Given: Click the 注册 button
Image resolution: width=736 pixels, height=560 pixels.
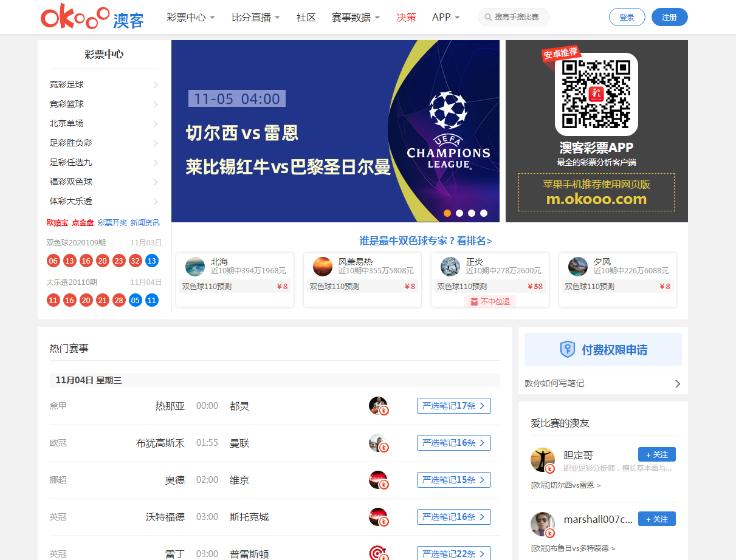Looking at the screenshot, I should pyautogui.click(x=669, y=18).
